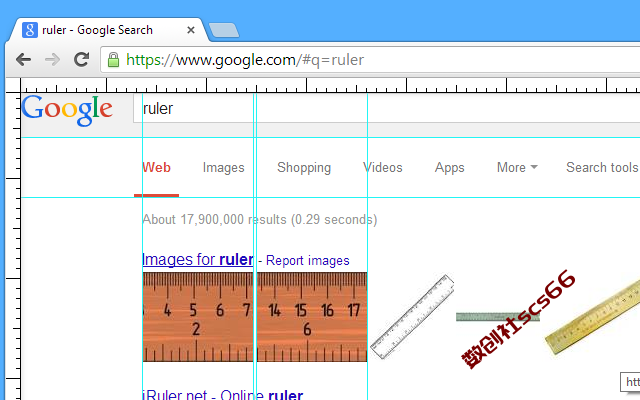Open the 'Images for ruler' link

click(198, 260)
